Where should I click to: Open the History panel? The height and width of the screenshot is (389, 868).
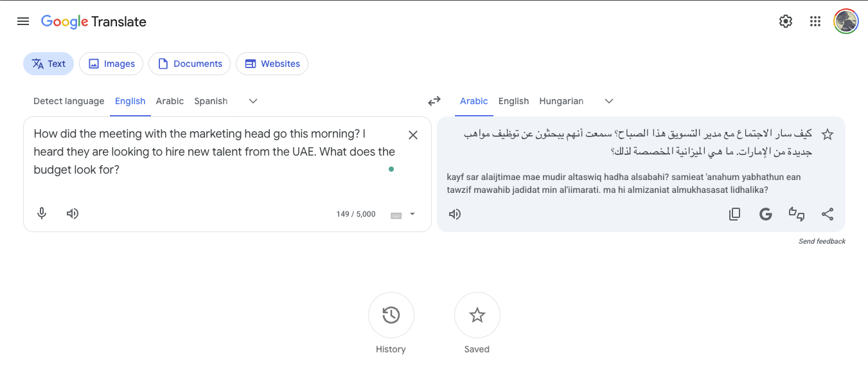[x=391, y=315]
